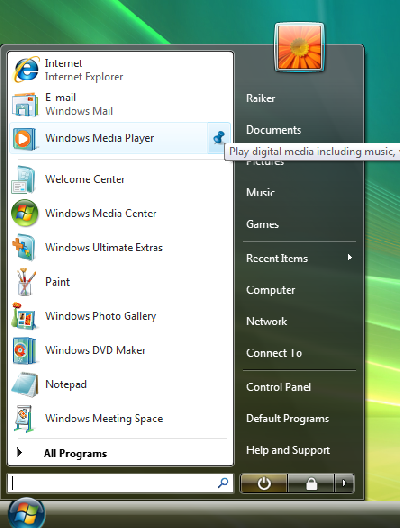The image size is (400, 528).
Task: Open Help and Support
Action: pyautogui.click(x=288, y=450)
